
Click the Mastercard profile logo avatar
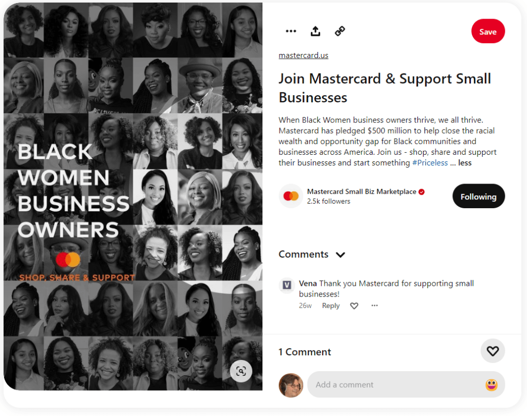291,196
